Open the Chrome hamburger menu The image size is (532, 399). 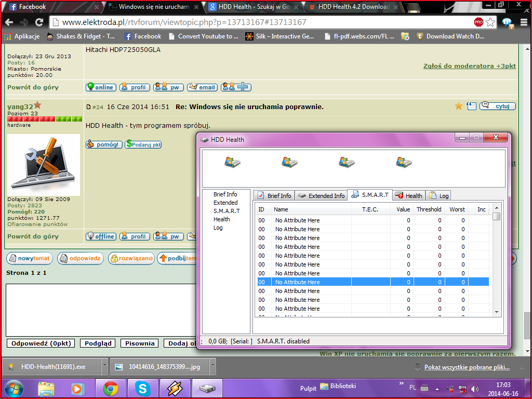pyautogui.click(x=524, y=22)
